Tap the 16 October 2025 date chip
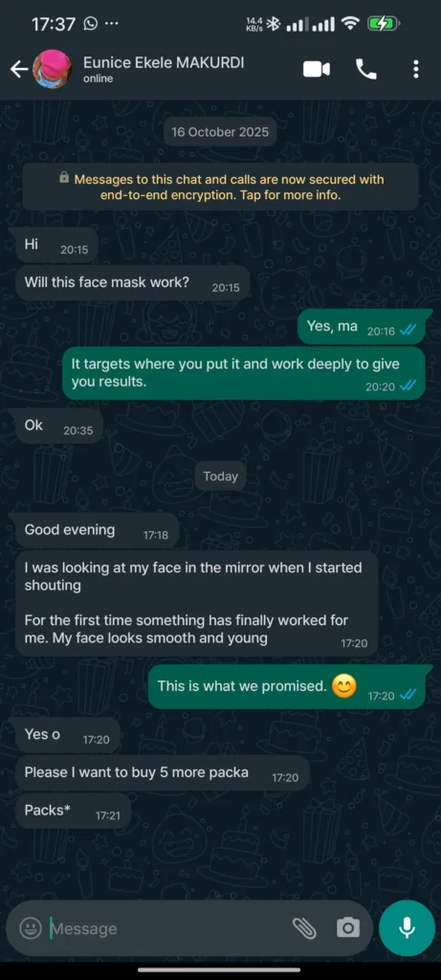 pyautogui.click(x=220, y=132)
